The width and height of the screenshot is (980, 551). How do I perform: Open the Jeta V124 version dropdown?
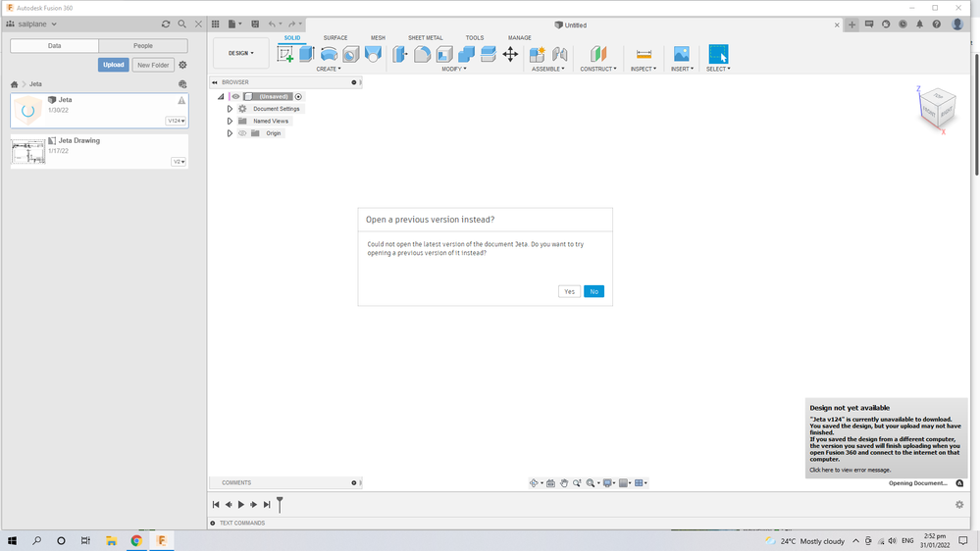click(176, 121)
